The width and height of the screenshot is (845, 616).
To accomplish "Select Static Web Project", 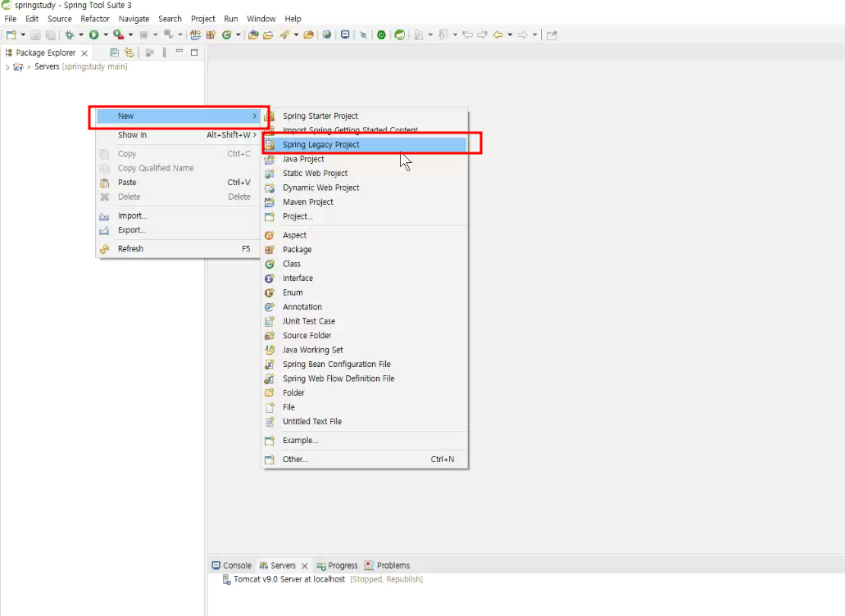I will coord(364,174).
